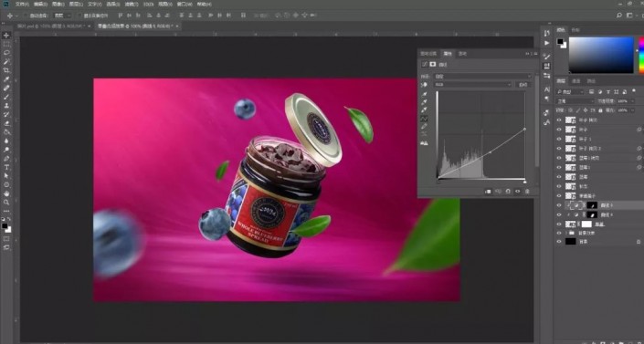This screenshot has width=644, height=344.
Task: Expand the 背景效果 layer group
Action: [x=565, y=234]
